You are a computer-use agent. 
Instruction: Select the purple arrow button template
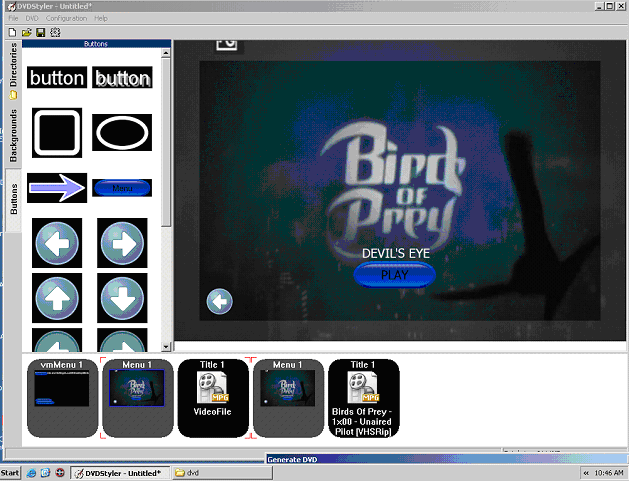57,188
